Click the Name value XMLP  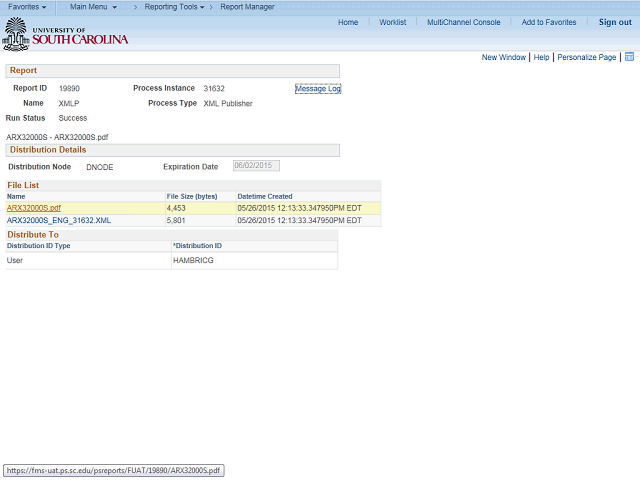69,104
